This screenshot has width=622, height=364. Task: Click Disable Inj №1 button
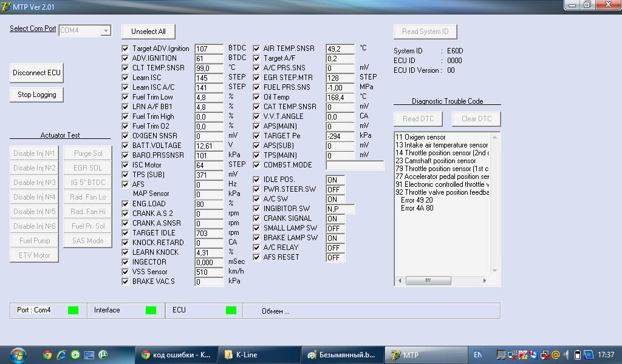click(35, 153)
